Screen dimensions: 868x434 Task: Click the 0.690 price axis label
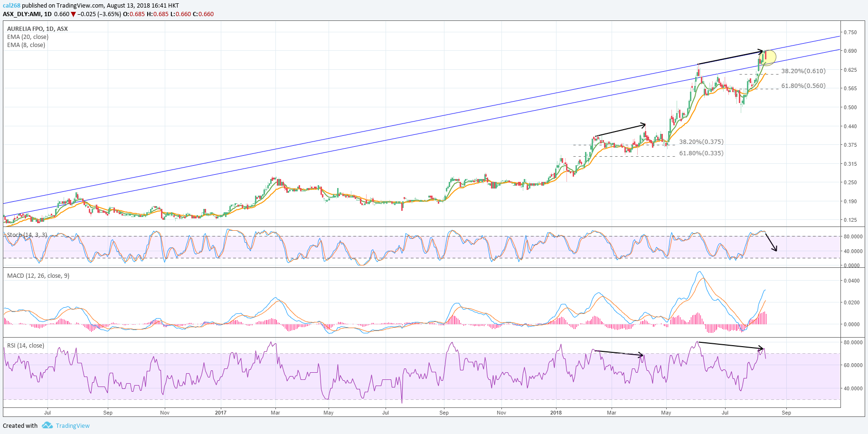(x=850, y=51)
